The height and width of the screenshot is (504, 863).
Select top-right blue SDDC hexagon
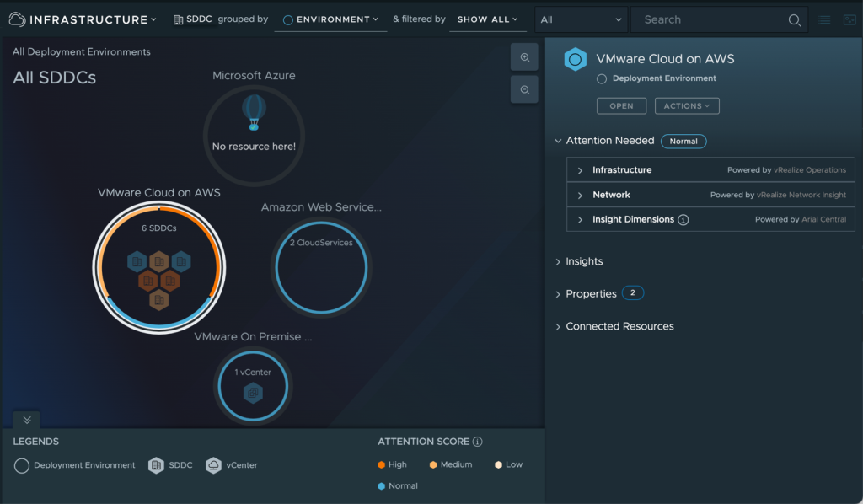181,261
